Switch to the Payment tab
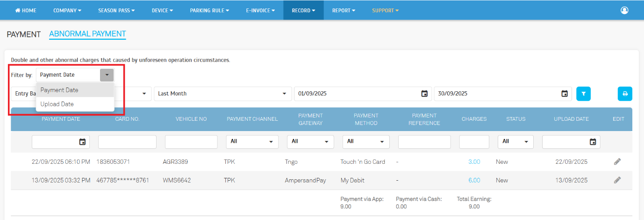The width and height of the screenshot is (644, 220). pos(24,34)
